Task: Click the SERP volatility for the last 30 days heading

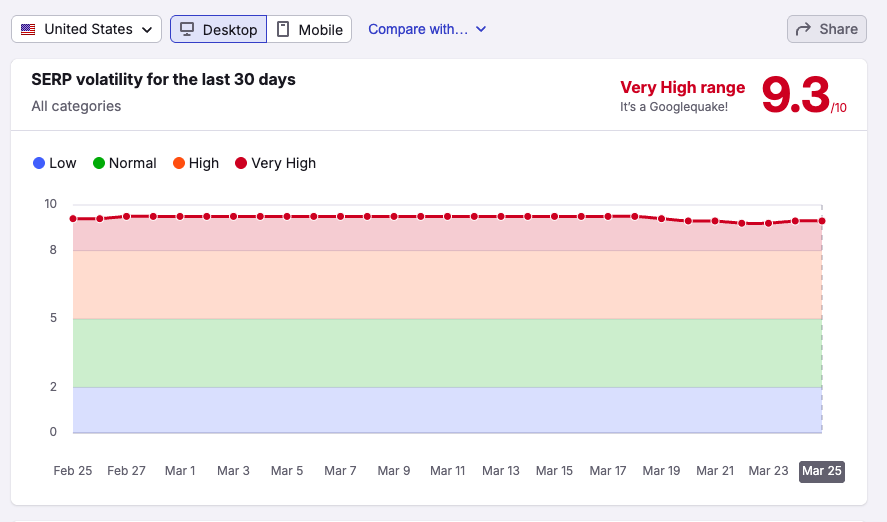Action: tap(163, 80)
